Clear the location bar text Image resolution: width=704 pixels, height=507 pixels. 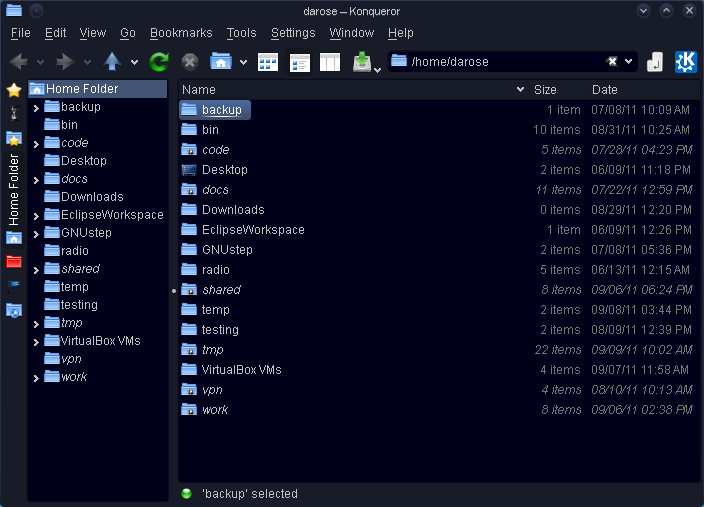click(x=612, y=62)
